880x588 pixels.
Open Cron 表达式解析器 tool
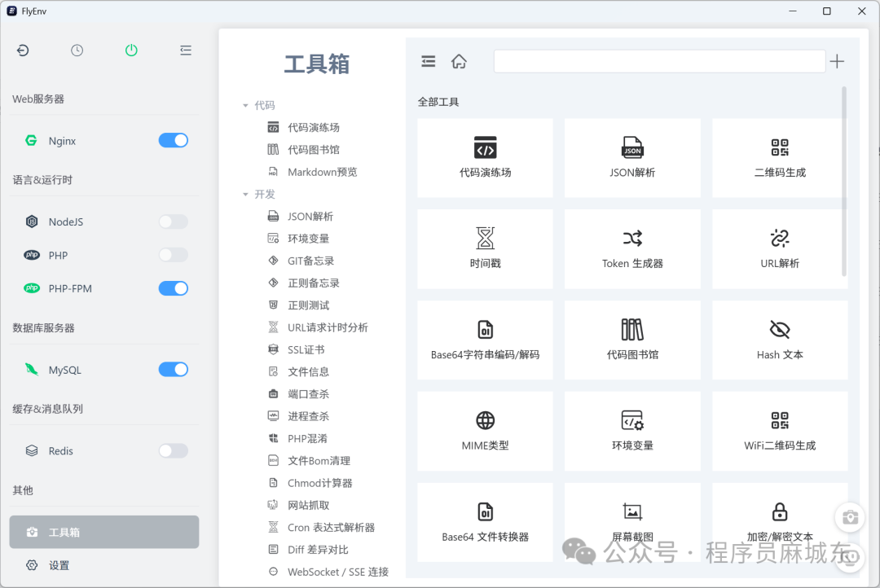pyautogui.click(x=331, y=528)
